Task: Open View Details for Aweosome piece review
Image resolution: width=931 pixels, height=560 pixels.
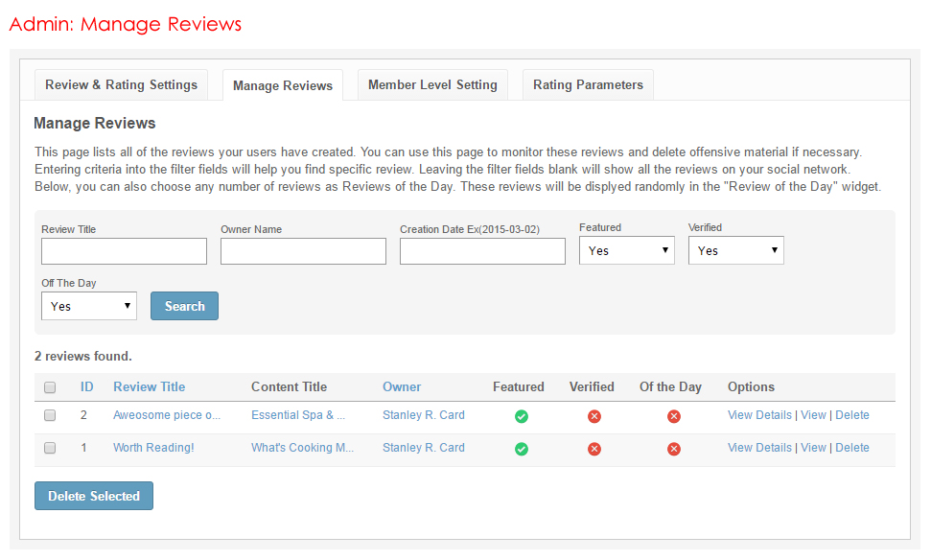Action: [759, 415]
